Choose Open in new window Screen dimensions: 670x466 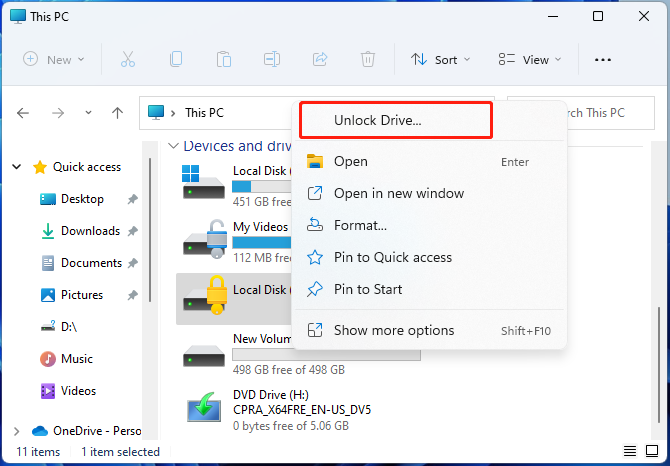(429, 193)
